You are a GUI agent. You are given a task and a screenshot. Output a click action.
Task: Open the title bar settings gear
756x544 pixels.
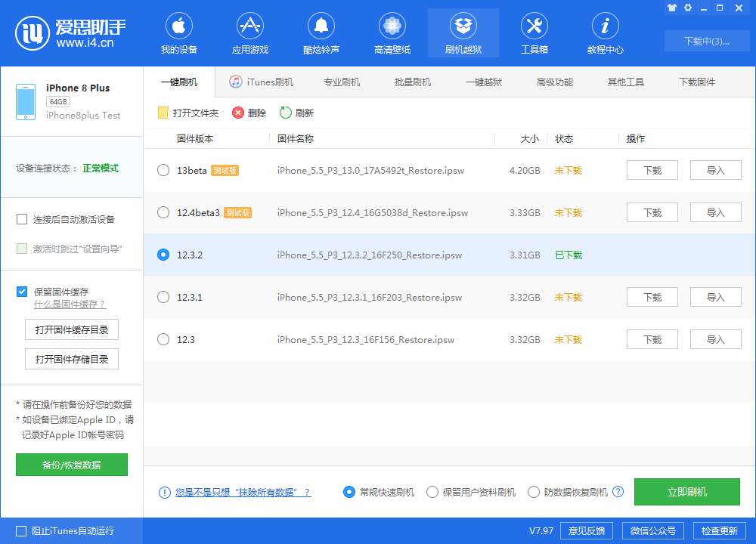coord(687,8)
